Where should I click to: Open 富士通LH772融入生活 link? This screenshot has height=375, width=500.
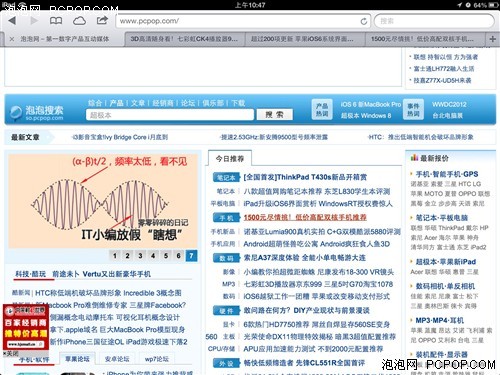pos(444,69)
